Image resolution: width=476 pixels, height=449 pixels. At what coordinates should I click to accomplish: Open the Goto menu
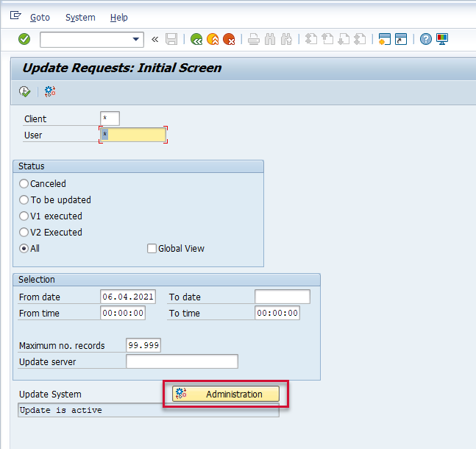(40, 17)
